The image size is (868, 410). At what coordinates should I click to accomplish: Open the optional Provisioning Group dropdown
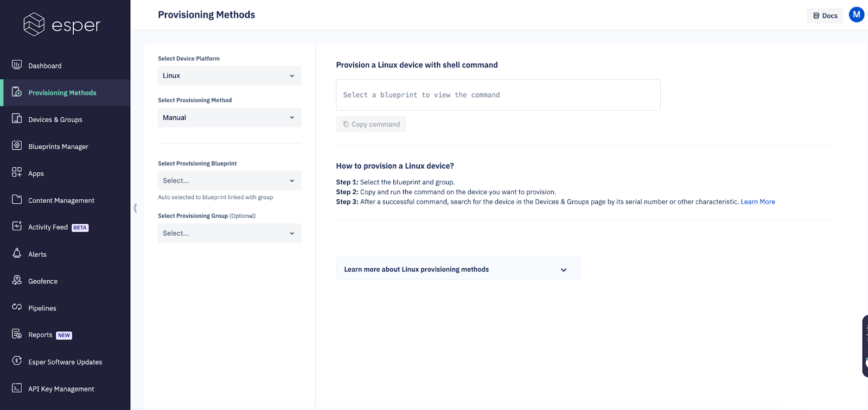(x=229, y=234)
